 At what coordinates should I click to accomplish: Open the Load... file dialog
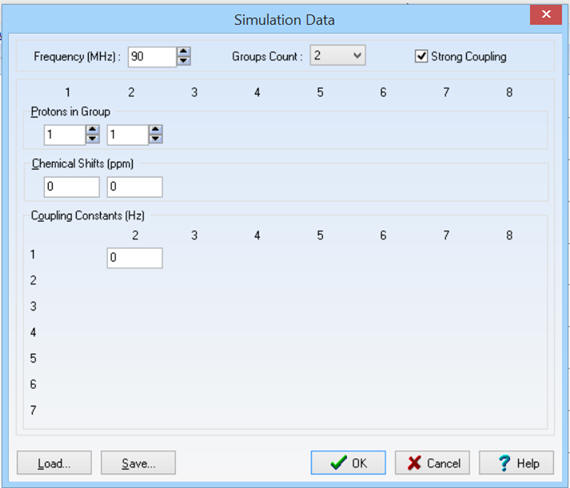pyautogui.click(x=54, y=463)
